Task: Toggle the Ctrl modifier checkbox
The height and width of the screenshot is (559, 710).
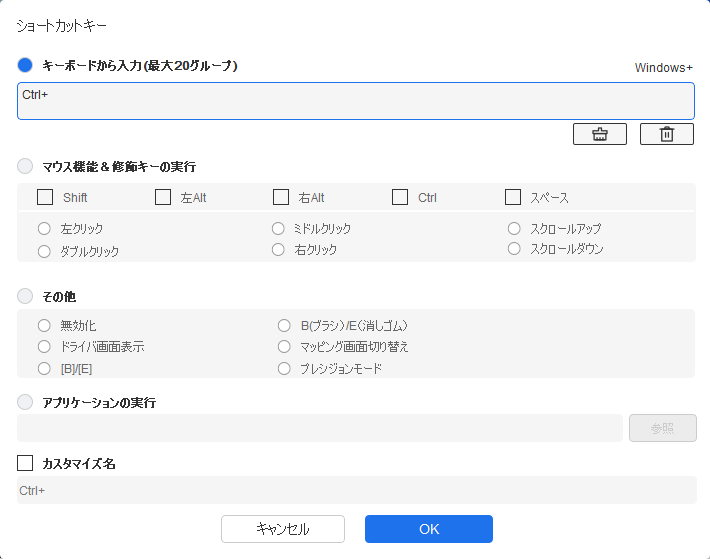Action: (x=400, y=197)
